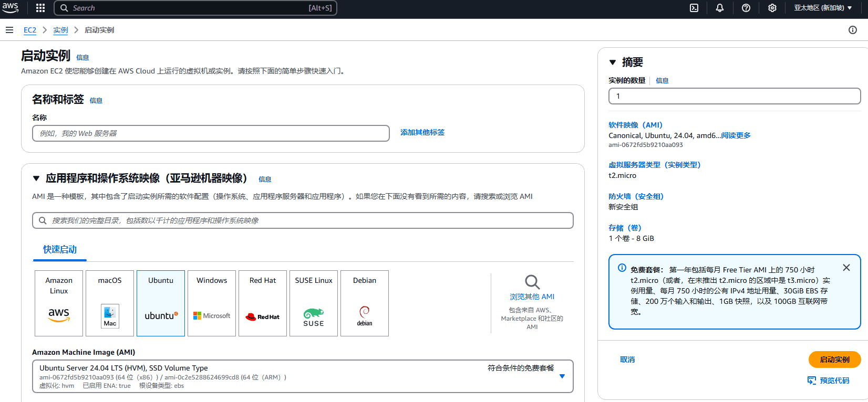Select the Ubuntu AMI tile
Viewport: 868px width, 402px height.
point(161,303)
